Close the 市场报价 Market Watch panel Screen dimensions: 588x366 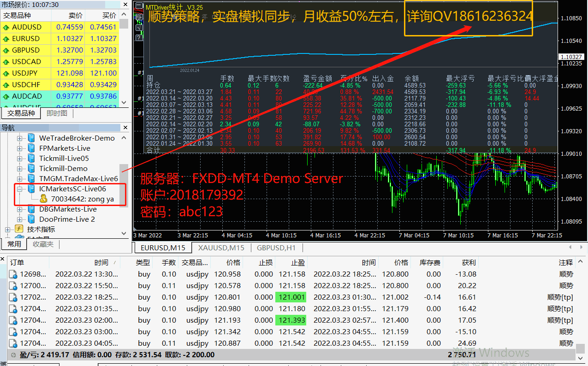(x=125, y=4)
